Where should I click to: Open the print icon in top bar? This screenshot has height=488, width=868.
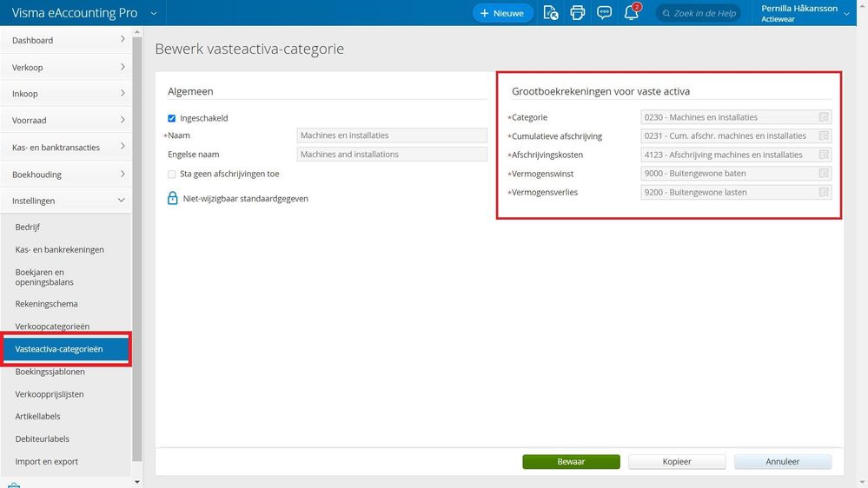(578, 13)
